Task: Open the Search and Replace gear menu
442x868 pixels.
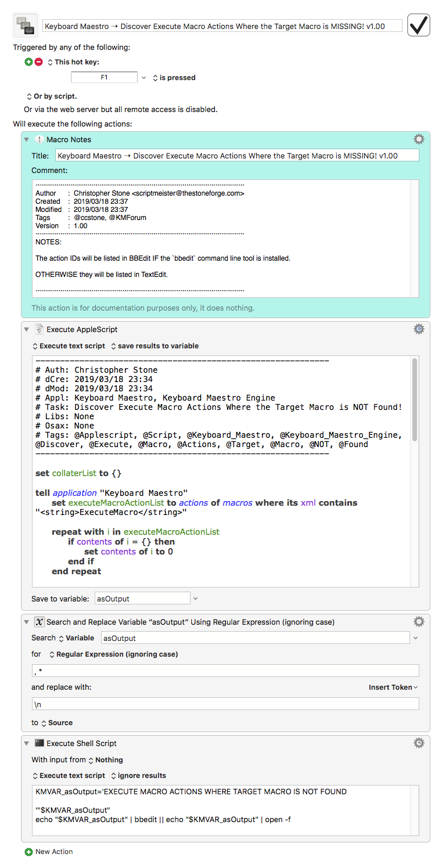Action: click(x=419, y=622)
